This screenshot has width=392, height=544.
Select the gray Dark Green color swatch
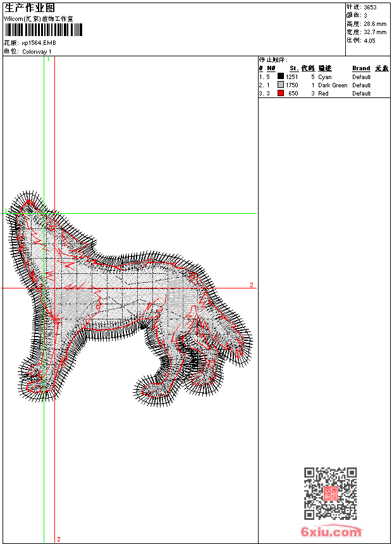[x=281, y=85]
